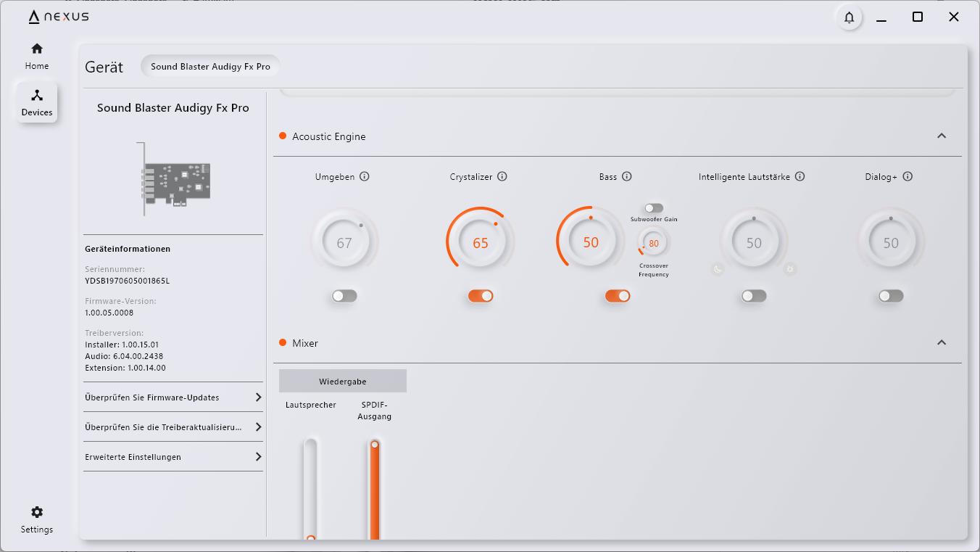980x552 pixels.
Task: Select the Sound Blaster Audigy Fx Pro chip
Action: (x=210, y=67)
